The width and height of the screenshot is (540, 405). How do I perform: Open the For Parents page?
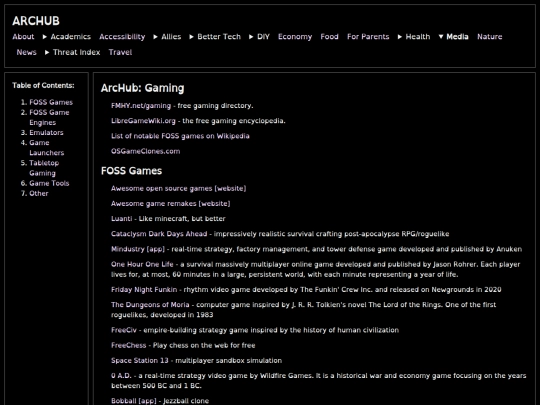[x=368, y=37]
